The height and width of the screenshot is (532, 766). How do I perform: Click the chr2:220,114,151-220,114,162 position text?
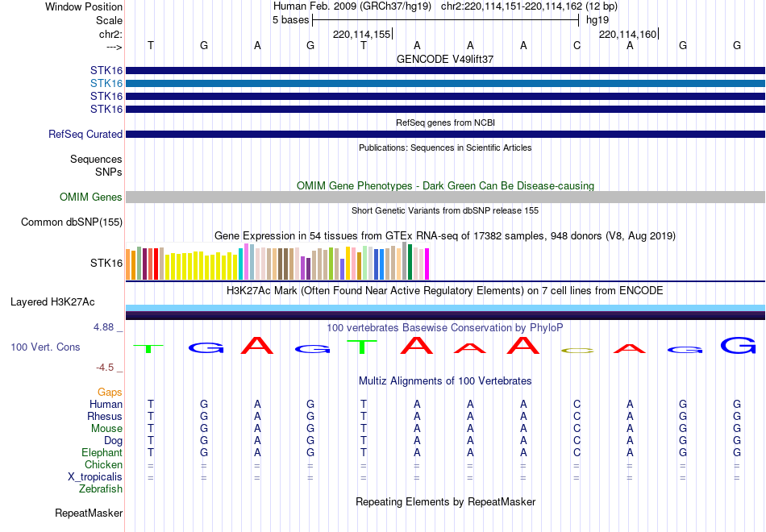[x=511, y=6]
